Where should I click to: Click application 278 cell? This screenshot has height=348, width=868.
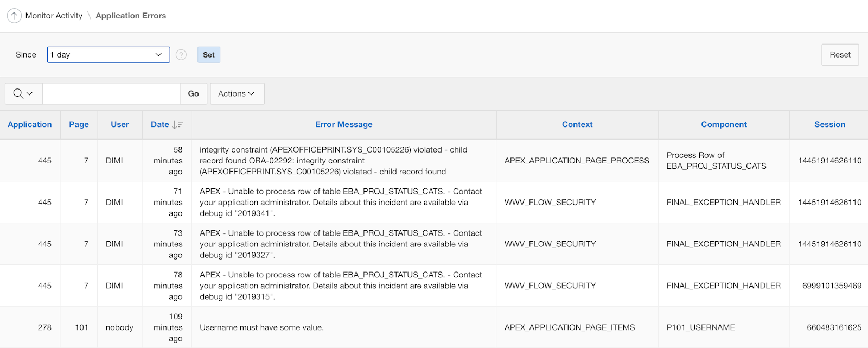point(44,327)
